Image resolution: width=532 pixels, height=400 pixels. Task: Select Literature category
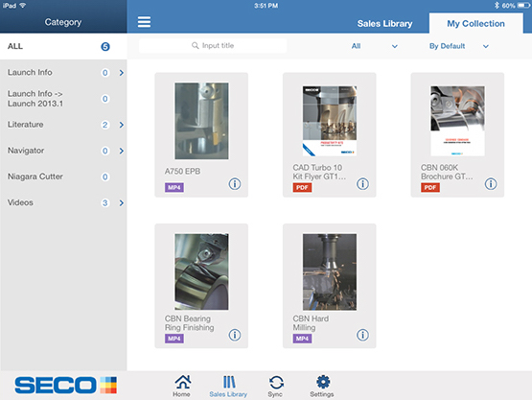[x=63, y=125]
